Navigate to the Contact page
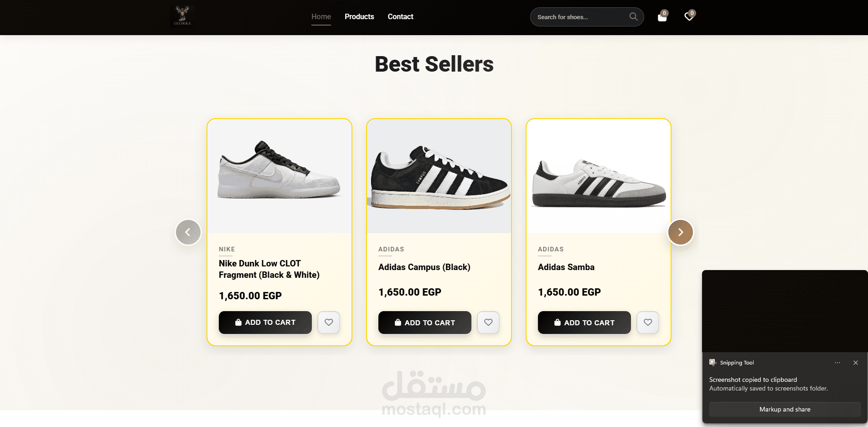Screen dimensions: 868x427 (x=400, y=17)
